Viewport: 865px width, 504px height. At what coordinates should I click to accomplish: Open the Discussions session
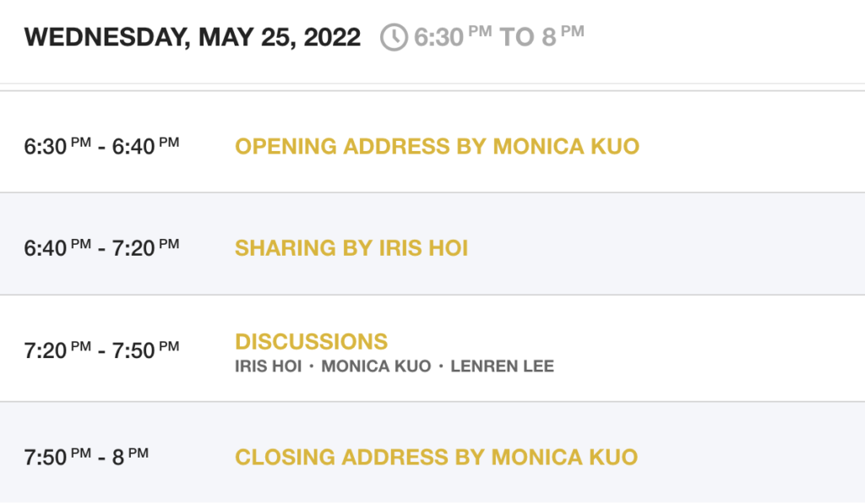coord(311,341)
